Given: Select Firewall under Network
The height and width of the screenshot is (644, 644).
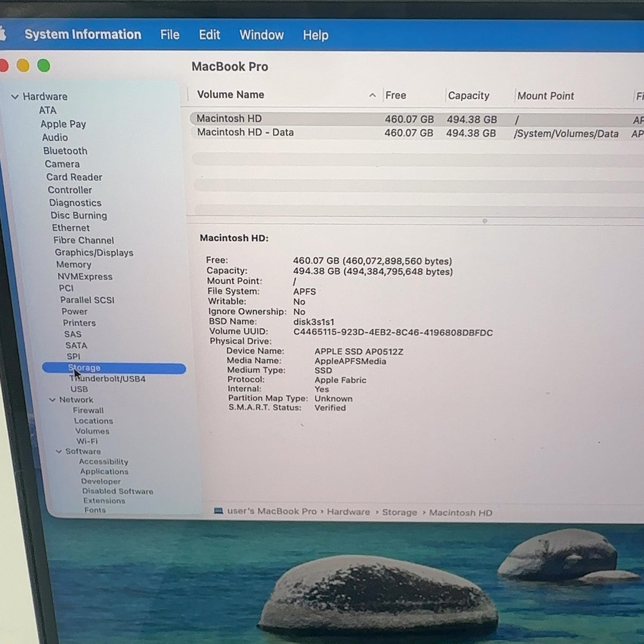Looking at the screenshot, I should click(x=88, y=411).
